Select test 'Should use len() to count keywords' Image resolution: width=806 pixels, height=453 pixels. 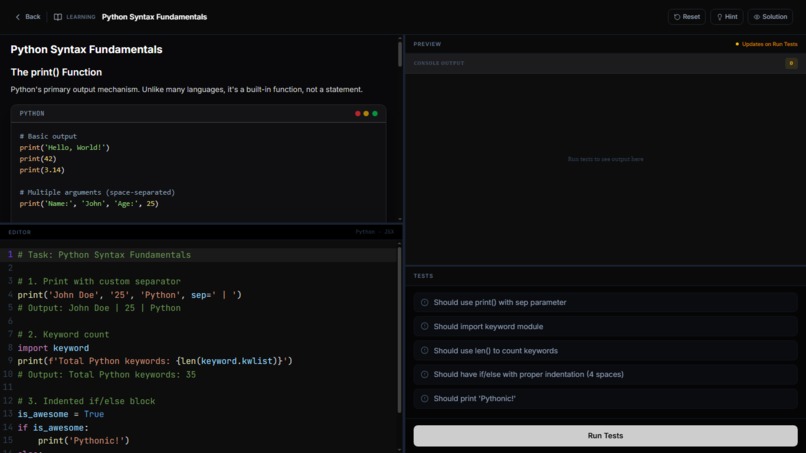tap(605, 351)
